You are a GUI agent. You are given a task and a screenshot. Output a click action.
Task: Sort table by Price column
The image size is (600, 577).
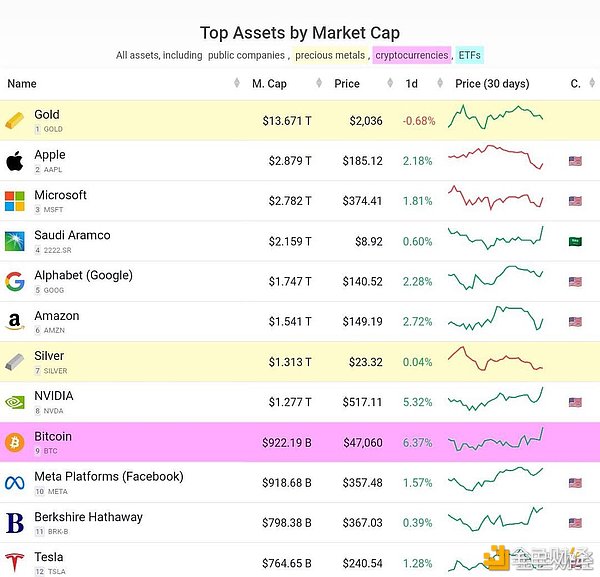click(347, 84)
